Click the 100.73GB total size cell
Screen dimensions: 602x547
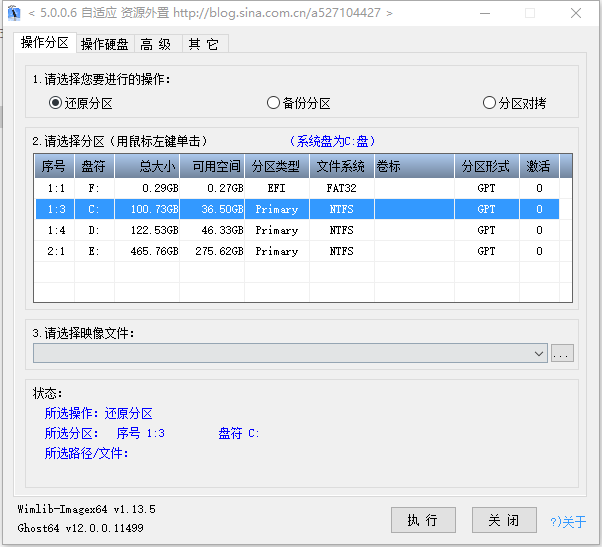[x=147, y=209]
